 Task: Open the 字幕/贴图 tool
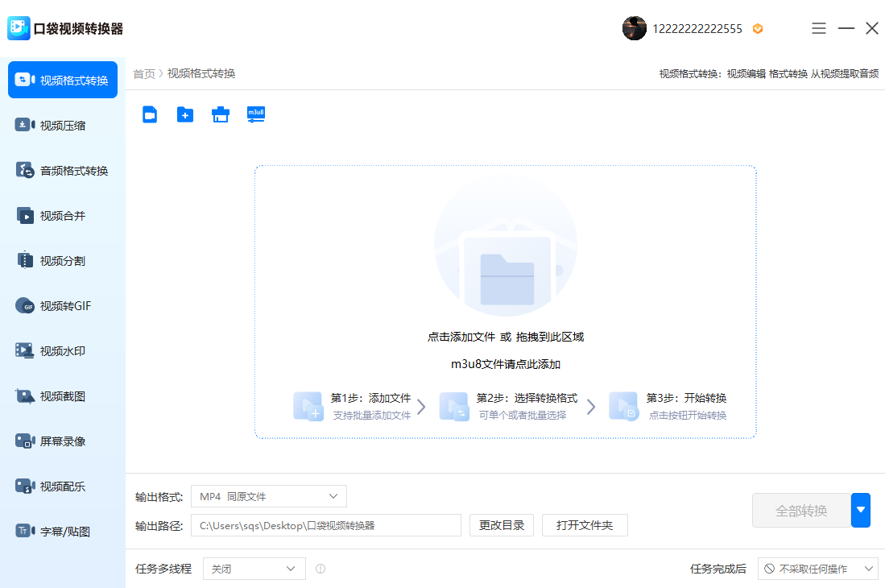(x=62, y=531)
